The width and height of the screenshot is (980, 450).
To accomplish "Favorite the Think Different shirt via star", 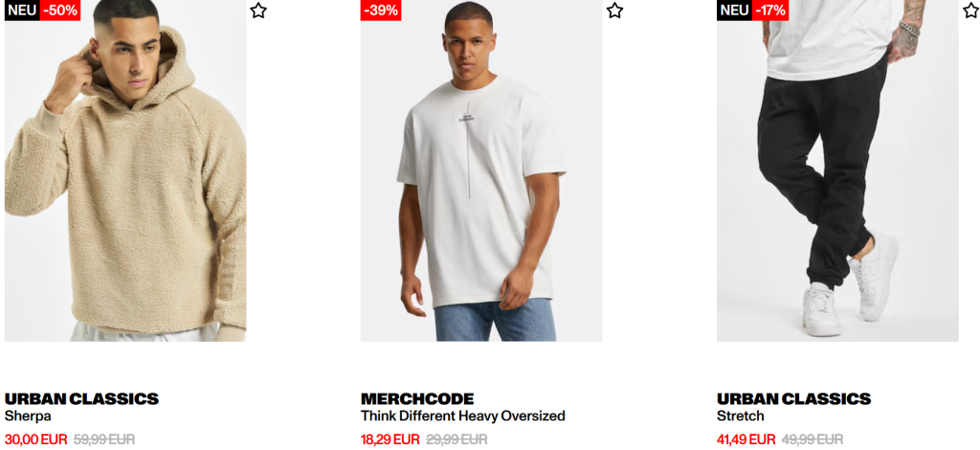I will click(615, 11).
